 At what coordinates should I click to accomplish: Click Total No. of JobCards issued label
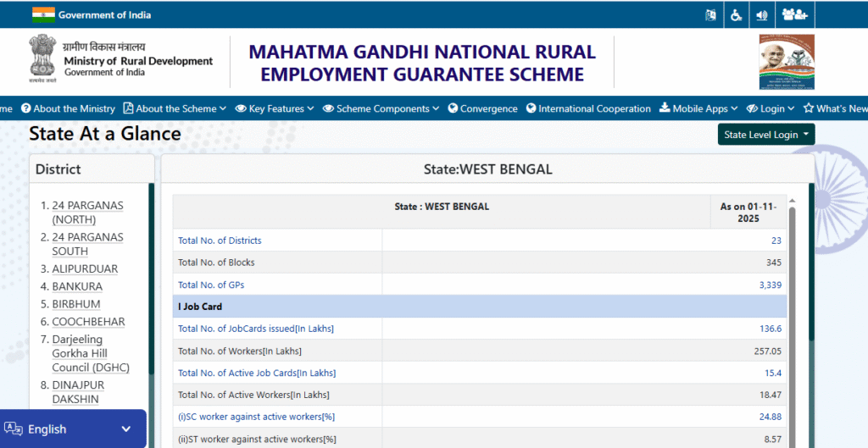point(256,329)
